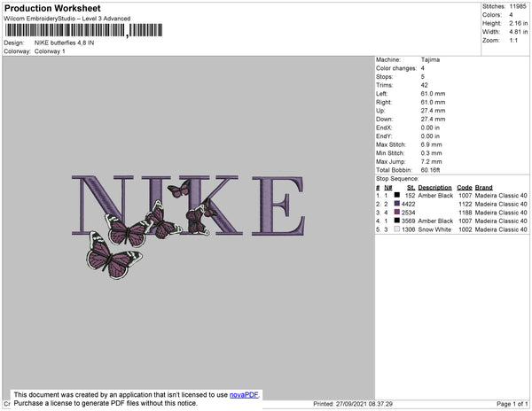Select the Snow White color swatch
This screenshot has width=532, height=411.
click(x=397, y=229)
